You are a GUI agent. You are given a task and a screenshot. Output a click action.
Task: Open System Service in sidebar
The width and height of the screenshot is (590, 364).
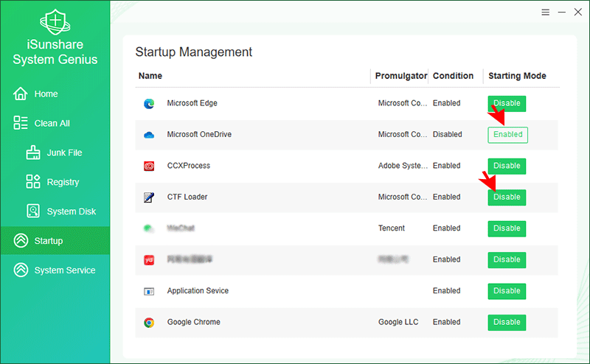click(64, 270)
